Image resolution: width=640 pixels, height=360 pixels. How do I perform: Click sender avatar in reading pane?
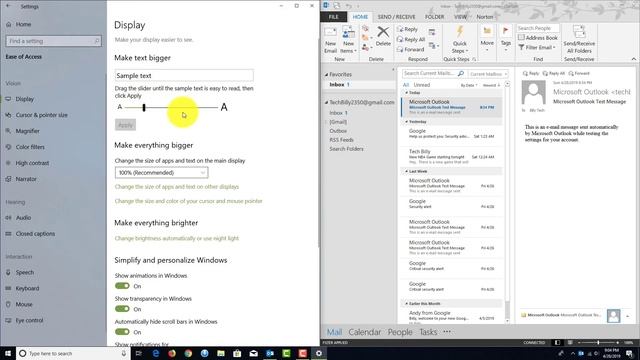(x=533, y=93)
